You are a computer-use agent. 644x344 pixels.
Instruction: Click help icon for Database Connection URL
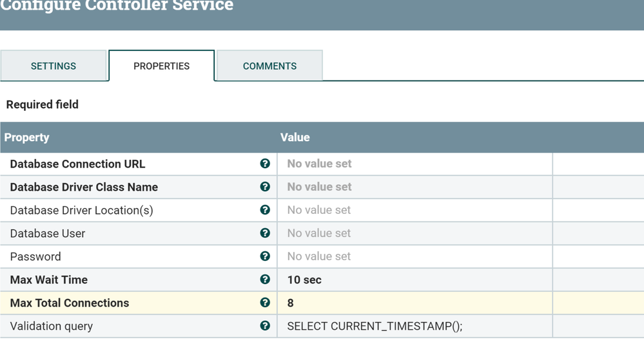[265, 164]
